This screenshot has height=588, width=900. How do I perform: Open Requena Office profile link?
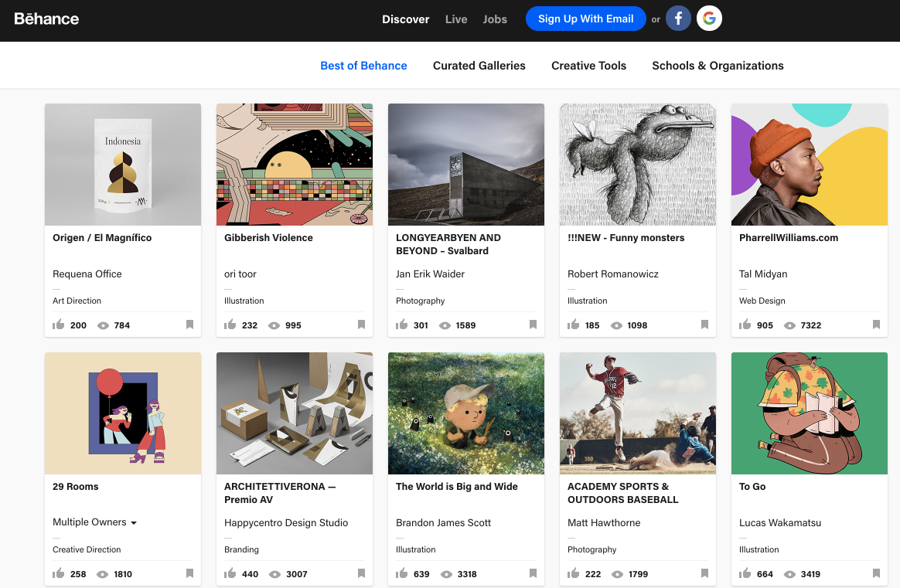coord(87,274)
